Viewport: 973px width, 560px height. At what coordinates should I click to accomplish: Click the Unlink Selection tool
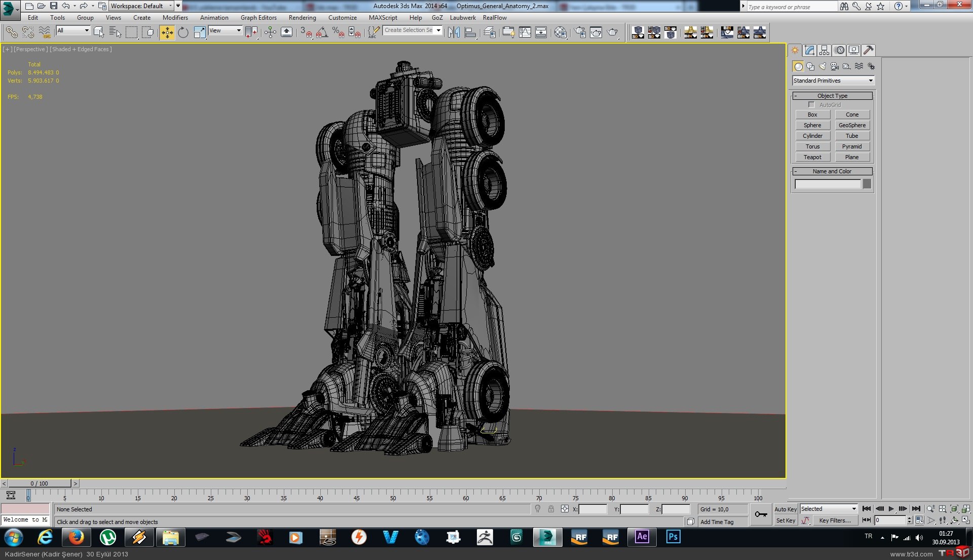(x=28, y=32)
